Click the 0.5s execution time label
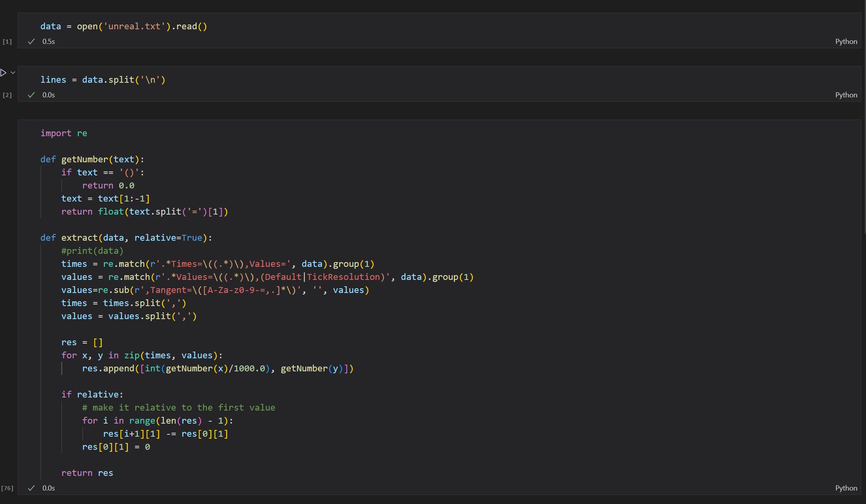This screenshot has height=504, width=866. click(x=49, y=42)
